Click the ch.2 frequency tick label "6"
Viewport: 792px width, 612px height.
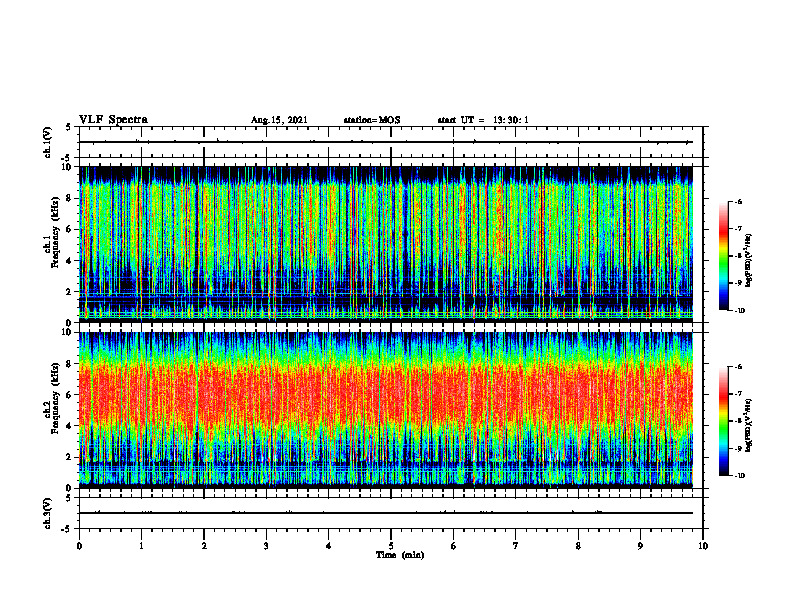point(69,395)
